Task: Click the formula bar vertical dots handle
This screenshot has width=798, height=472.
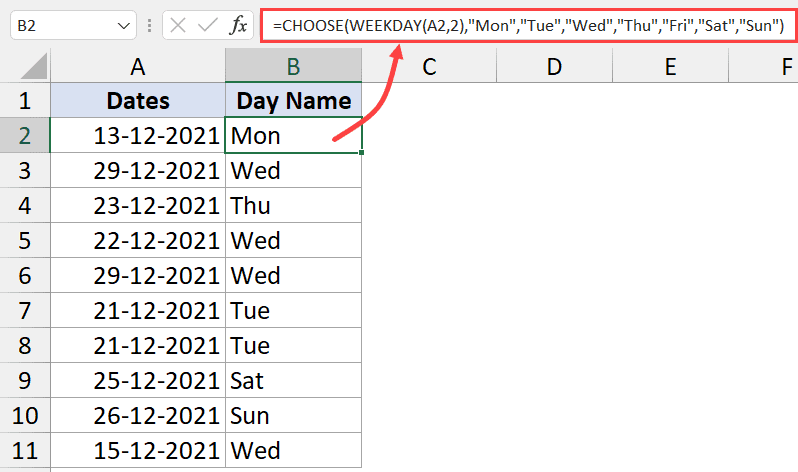Action: pos(151,24)
